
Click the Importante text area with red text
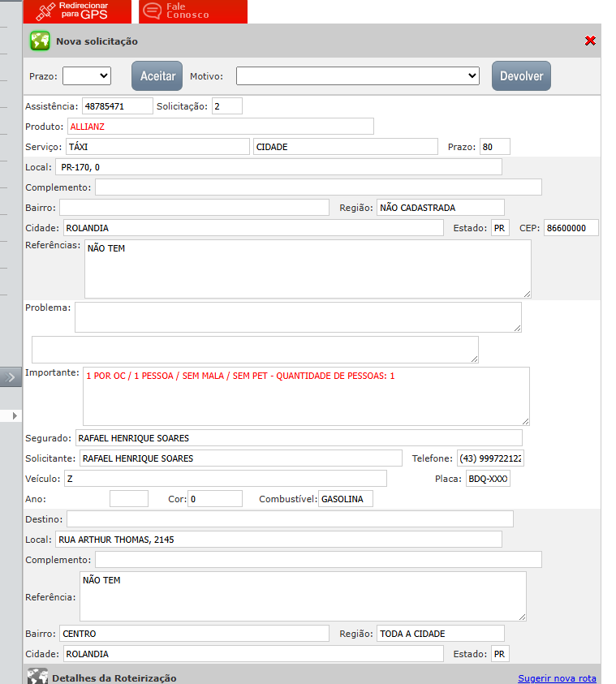click(306, 396)
